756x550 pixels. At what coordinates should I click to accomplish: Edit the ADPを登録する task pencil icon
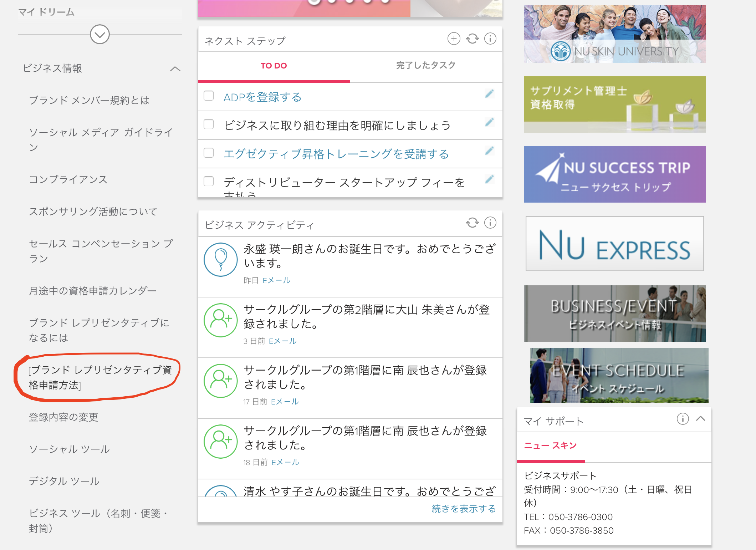pos(489,94)
